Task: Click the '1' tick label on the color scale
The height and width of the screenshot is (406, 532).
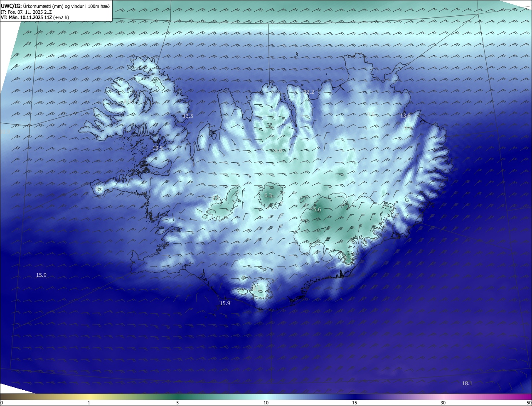Action: (89, 403)
